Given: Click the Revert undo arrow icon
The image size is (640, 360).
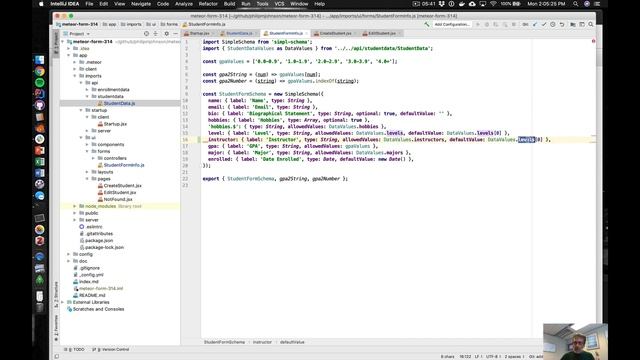Looking at the screenshot, I should (562, 24).
